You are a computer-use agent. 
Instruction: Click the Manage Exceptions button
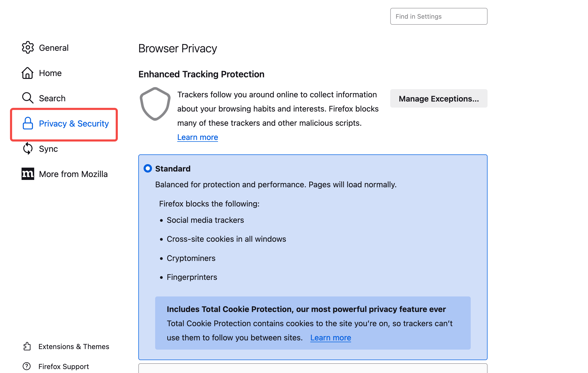pos(439,99)
